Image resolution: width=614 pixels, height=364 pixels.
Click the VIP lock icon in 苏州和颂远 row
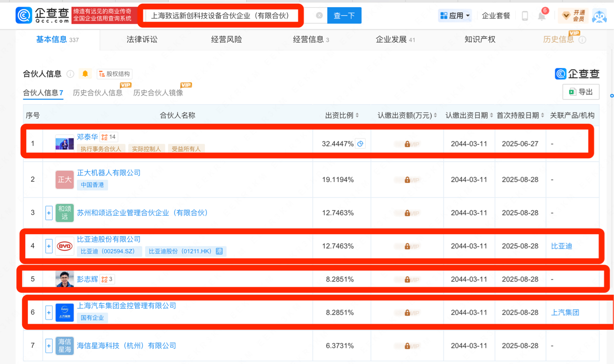click(x=407, y=213)
